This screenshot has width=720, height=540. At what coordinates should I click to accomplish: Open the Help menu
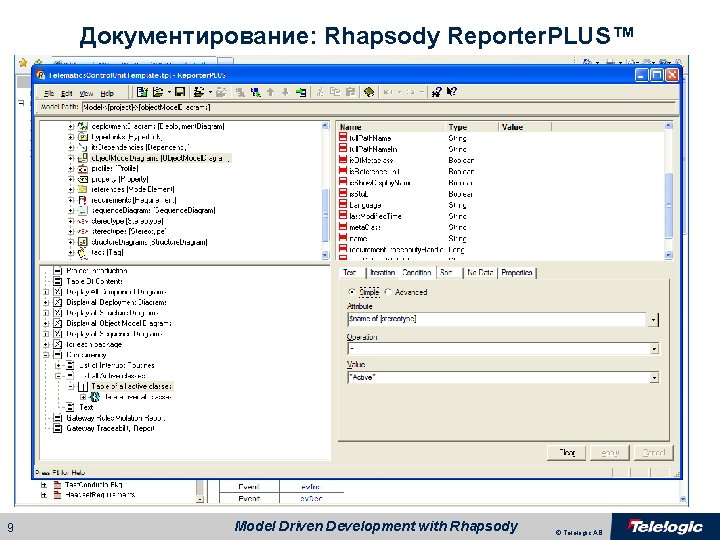107,93
